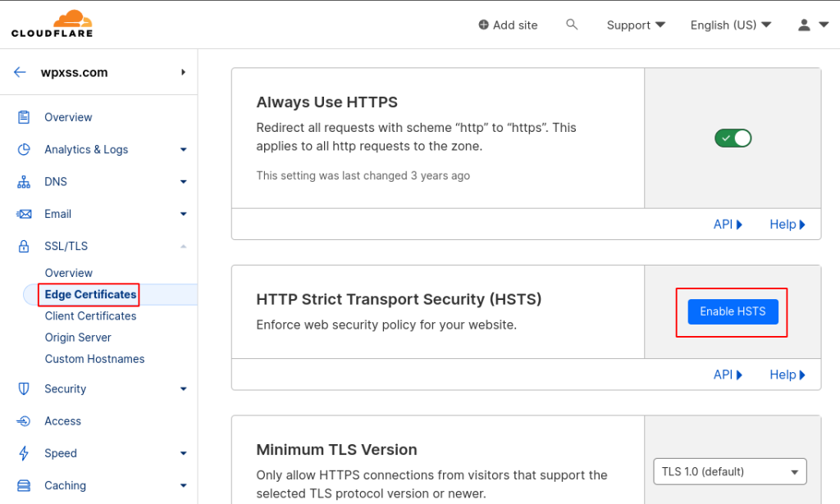Click the wpxss.com domain name
Viewport: 840px width, 504px height.
tap(74, 72)
